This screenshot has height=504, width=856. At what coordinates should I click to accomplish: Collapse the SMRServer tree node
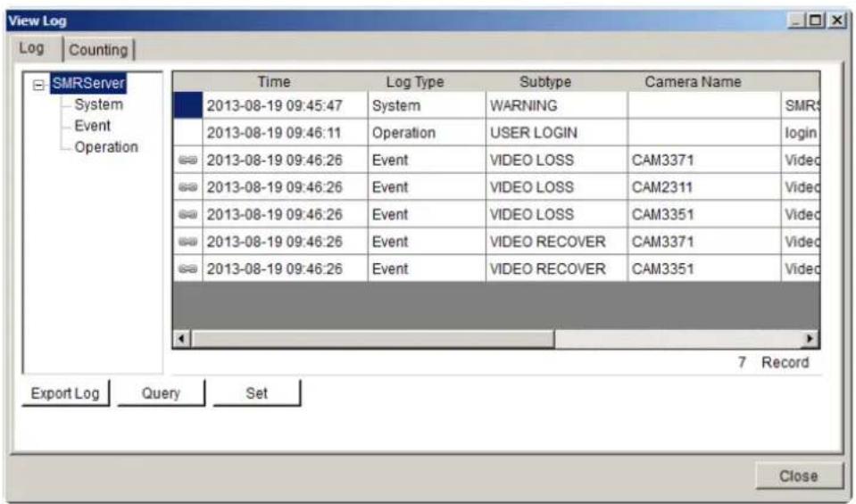coord(38,85)
